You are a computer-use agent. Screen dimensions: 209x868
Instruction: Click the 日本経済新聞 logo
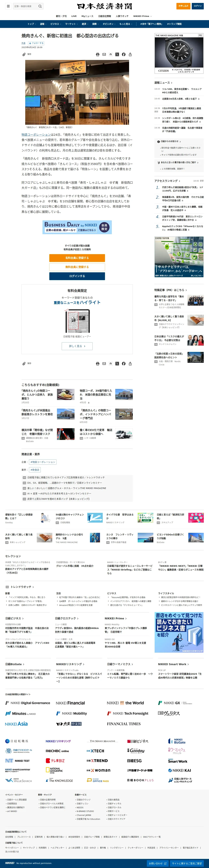click(x=104, y=6)
